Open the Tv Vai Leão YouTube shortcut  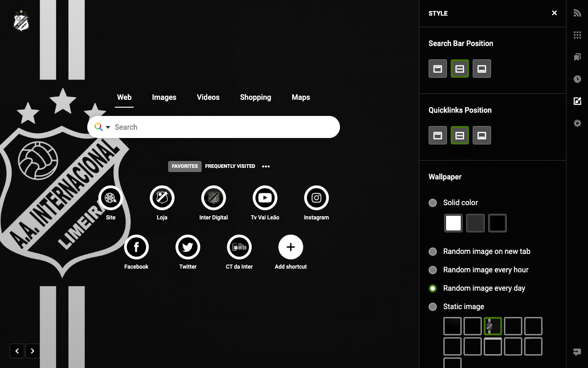[x=265, y=198]
